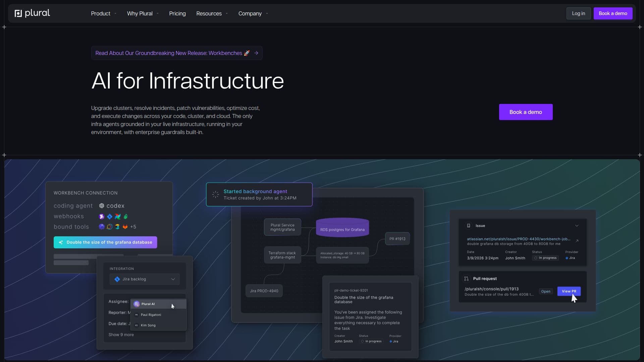Click the /pluralsh/console/pull/1913 path text
Image resolution: width=644 pixels, height=362 pixels.
(492, 289)
